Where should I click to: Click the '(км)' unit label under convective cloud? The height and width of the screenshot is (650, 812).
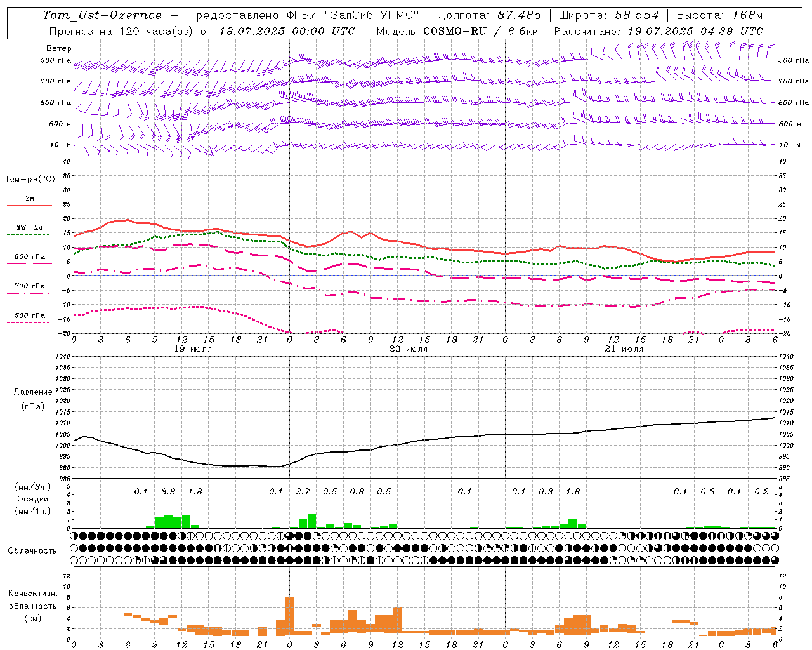pos(32,618)
